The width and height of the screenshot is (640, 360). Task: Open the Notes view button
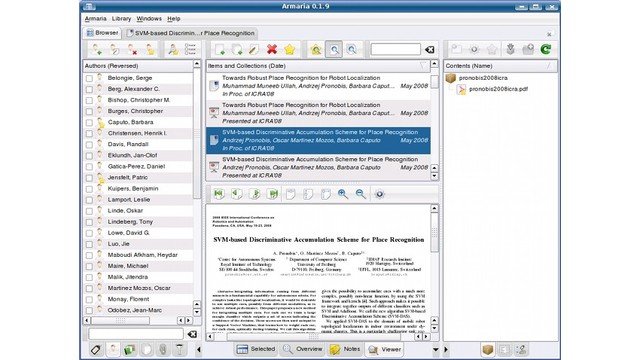click(x=345, y=349)
